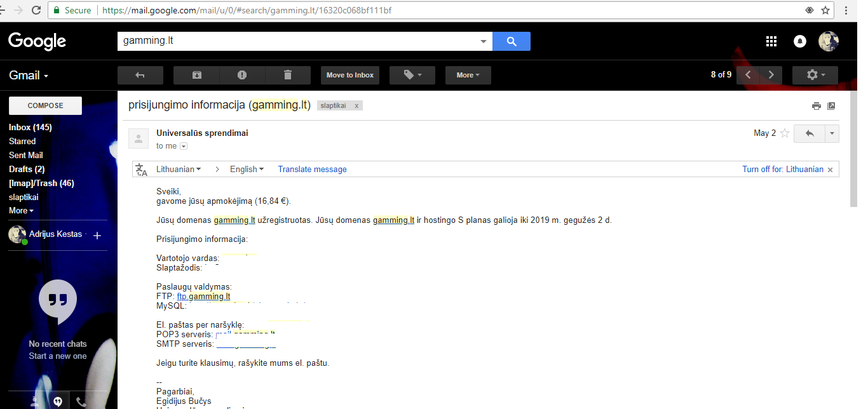868x409 pixels.
Task: Open message in a new window
Action: point(831,106)
